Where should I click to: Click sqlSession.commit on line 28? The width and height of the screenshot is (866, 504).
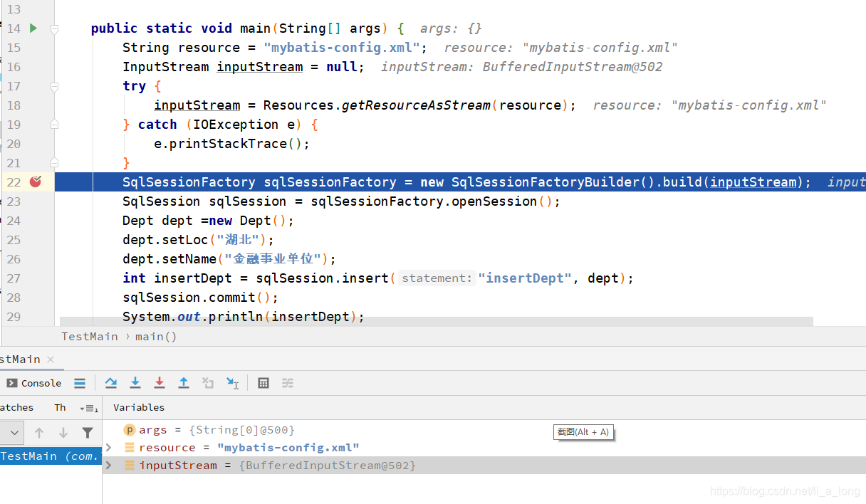189,298
